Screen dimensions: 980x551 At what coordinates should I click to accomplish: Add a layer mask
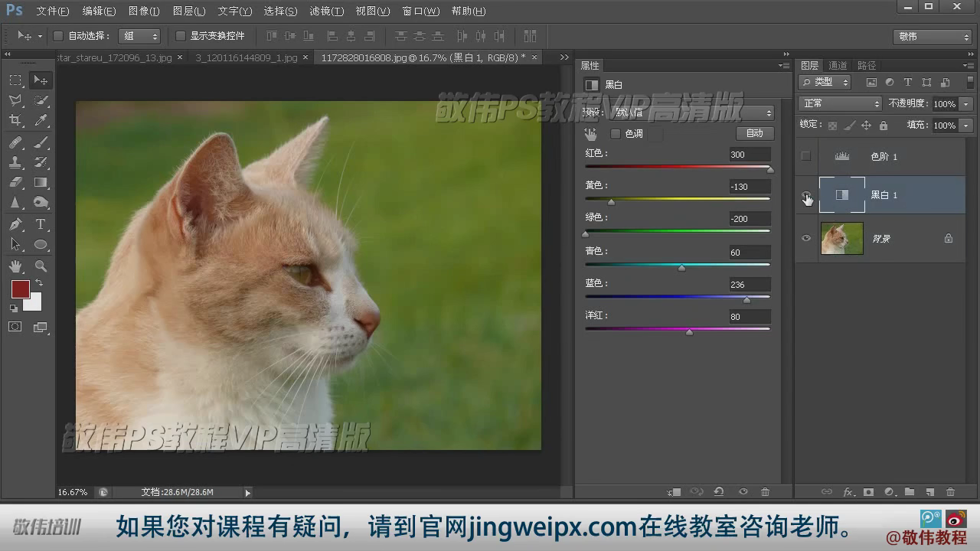tap(868, 492)
